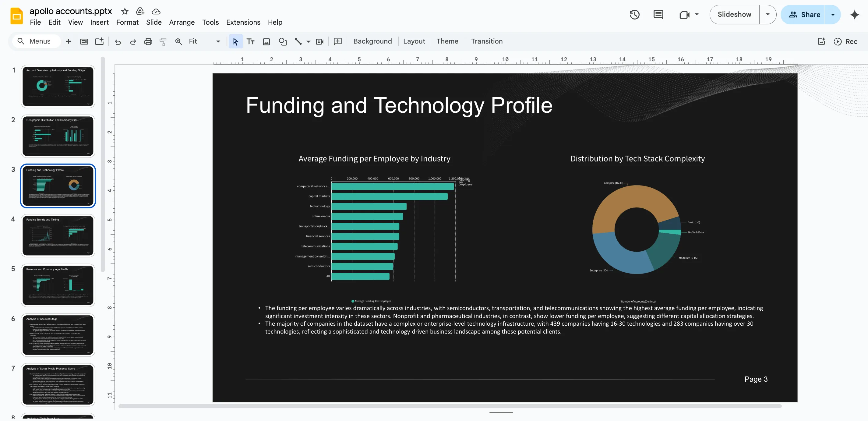868x421 pixels.
Task: Insert a shape
Action: [x=283, y=41]
